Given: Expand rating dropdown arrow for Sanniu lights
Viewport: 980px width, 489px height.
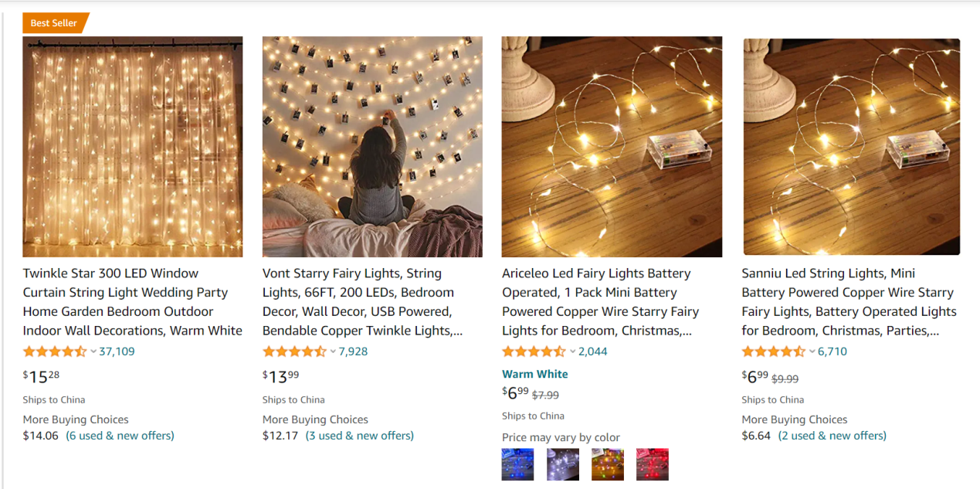Looking at the screenshot, I should [812, 351].
